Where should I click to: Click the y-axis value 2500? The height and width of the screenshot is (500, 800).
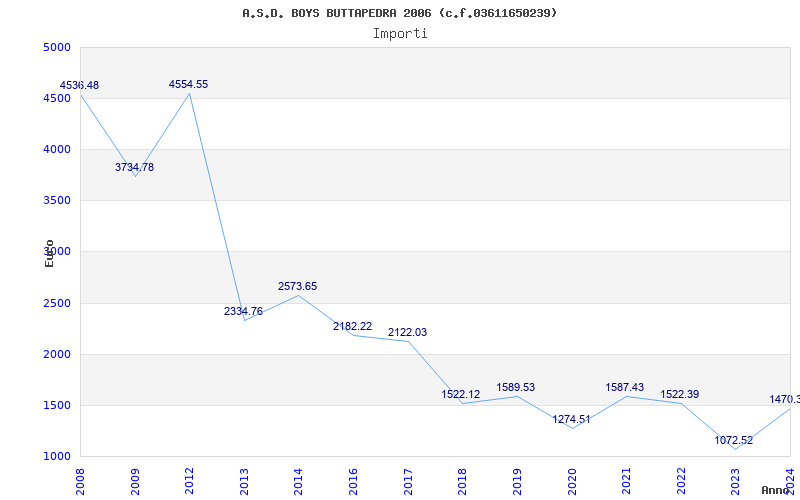pos(56,304)
